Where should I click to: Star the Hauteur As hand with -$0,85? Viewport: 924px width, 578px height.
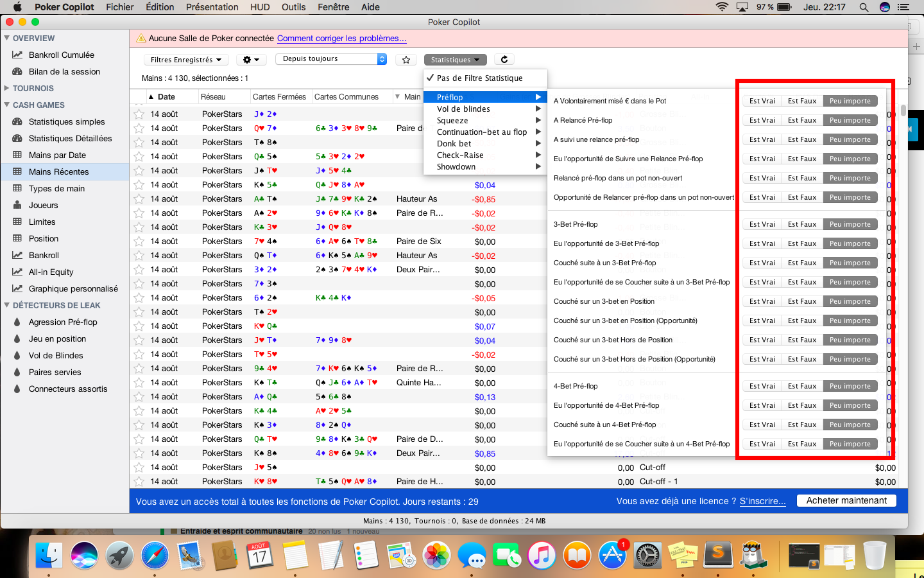pyautogui.click(x=139, y=199)
